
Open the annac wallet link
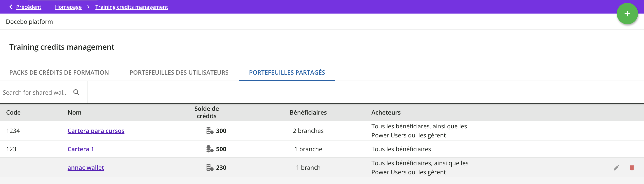point(86,167)
